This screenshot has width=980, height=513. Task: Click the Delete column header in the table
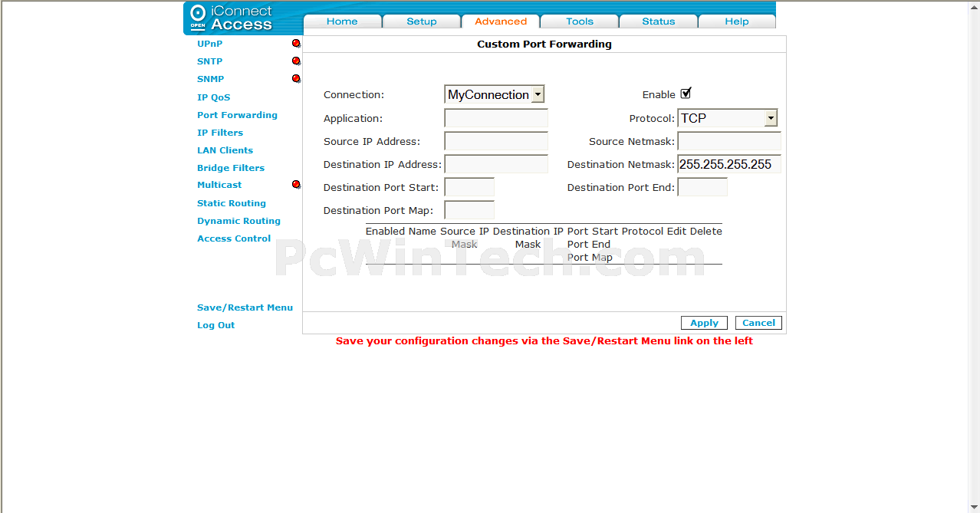(x=705, y=231)
